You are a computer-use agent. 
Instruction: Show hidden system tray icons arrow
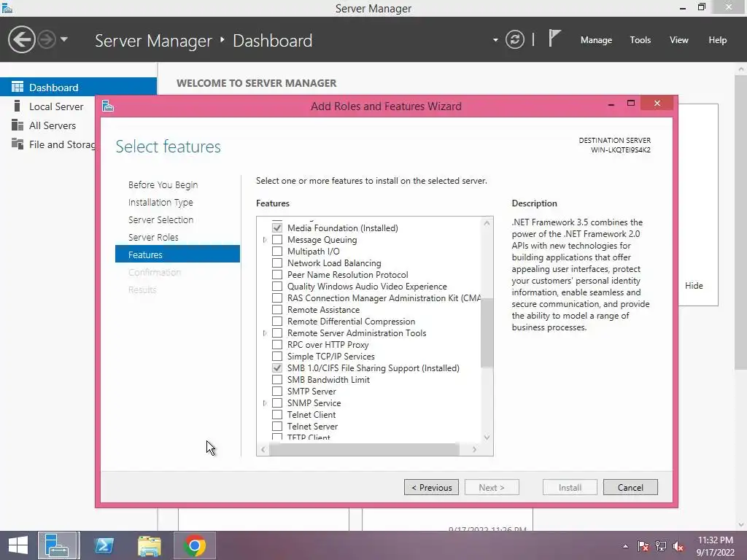[625, 546]
